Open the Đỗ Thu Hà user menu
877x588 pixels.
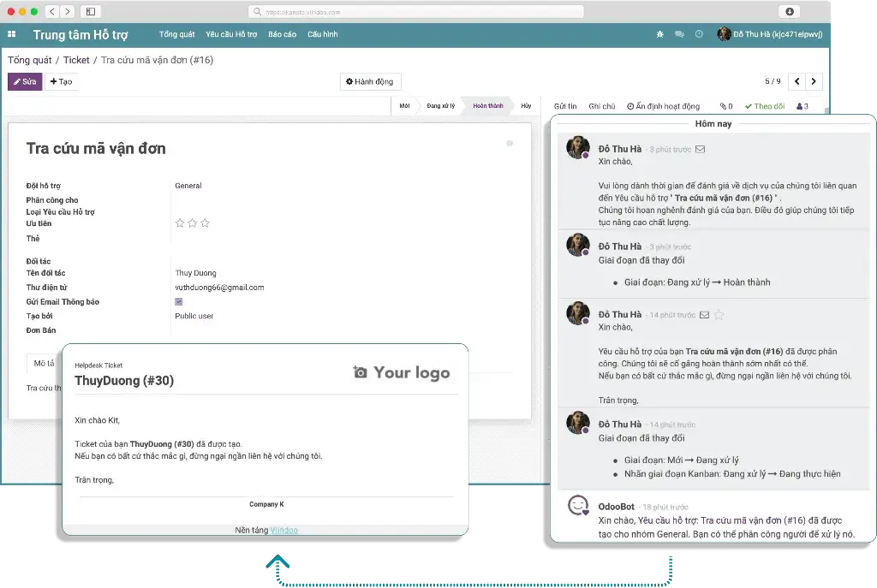(x=769, y=34)
